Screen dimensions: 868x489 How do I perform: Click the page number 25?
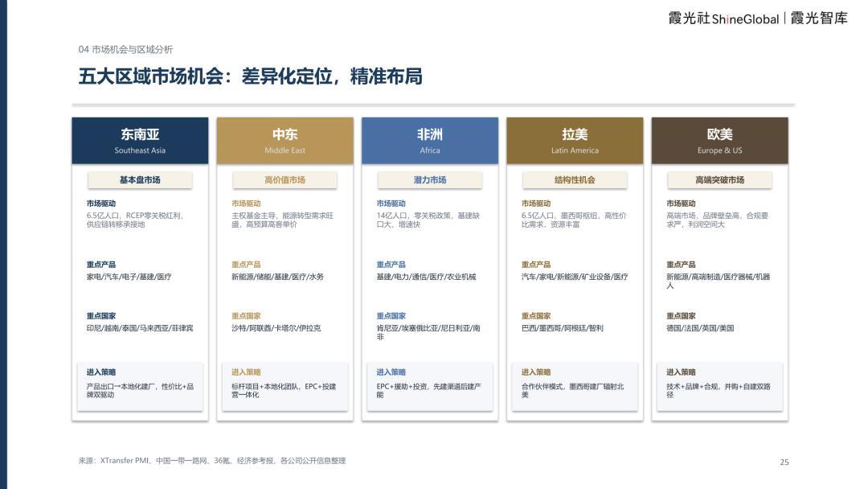pyautogui.click(x=784, y=462)
